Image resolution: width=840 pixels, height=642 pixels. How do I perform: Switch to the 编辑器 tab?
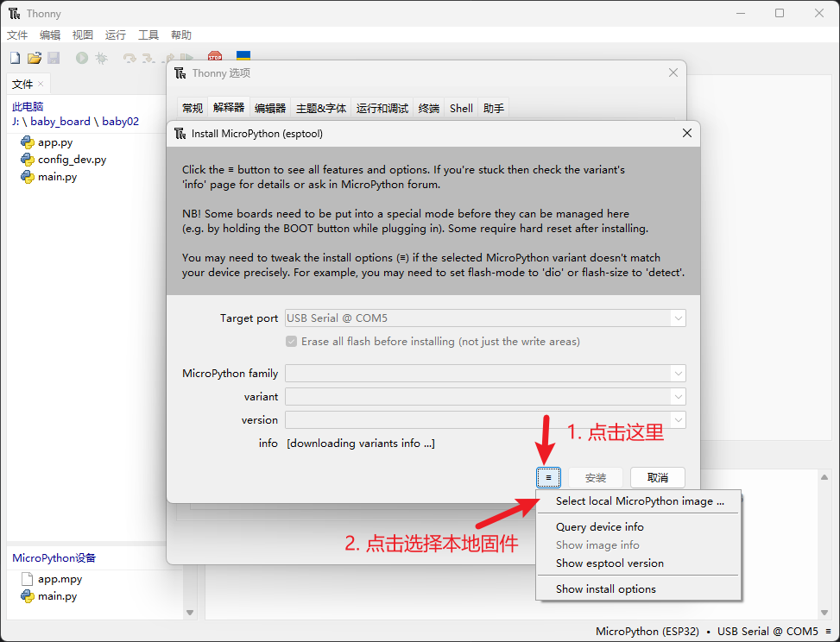(x=270, y=108)
